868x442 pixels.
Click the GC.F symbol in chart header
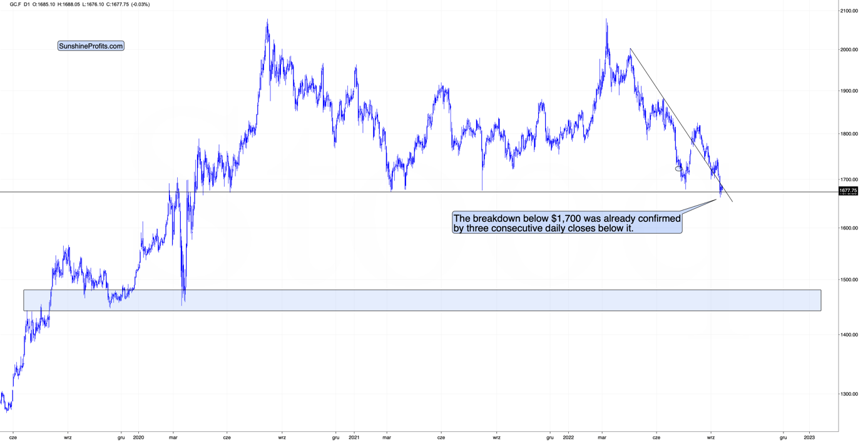coord(15,4)
